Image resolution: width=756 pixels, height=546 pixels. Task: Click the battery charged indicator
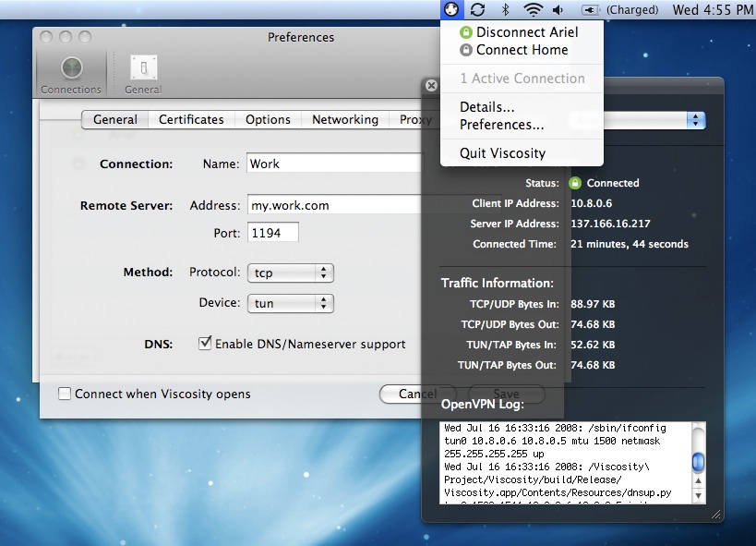(x=619, y=9)
